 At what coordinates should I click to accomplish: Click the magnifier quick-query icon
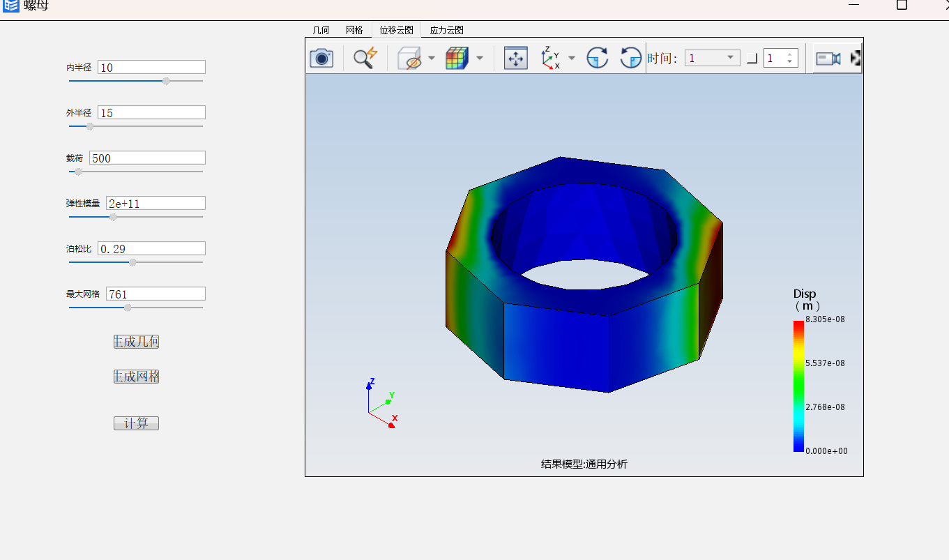coord(365,58)
